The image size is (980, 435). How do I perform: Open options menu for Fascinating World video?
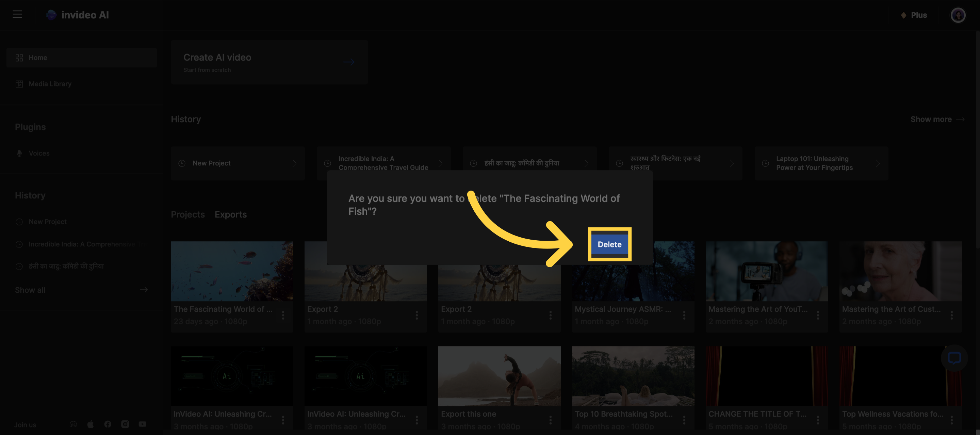pyautogui.click(x=283, y=315)
